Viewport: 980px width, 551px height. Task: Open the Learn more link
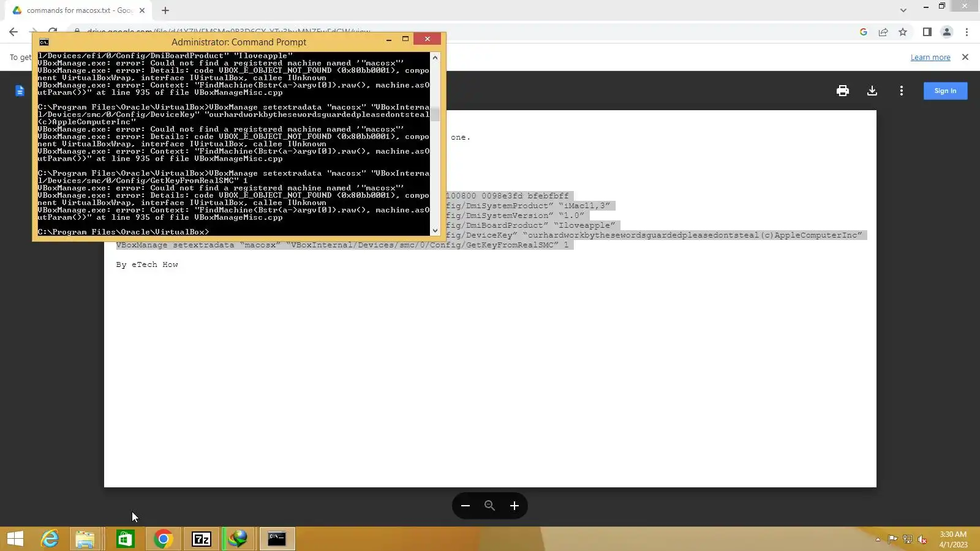click(930, 58)
